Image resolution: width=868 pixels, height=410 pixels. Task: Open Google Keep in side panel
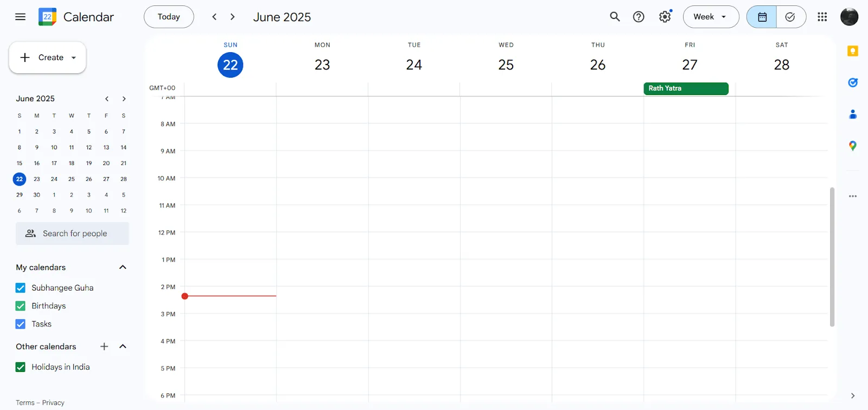[853, 51]
